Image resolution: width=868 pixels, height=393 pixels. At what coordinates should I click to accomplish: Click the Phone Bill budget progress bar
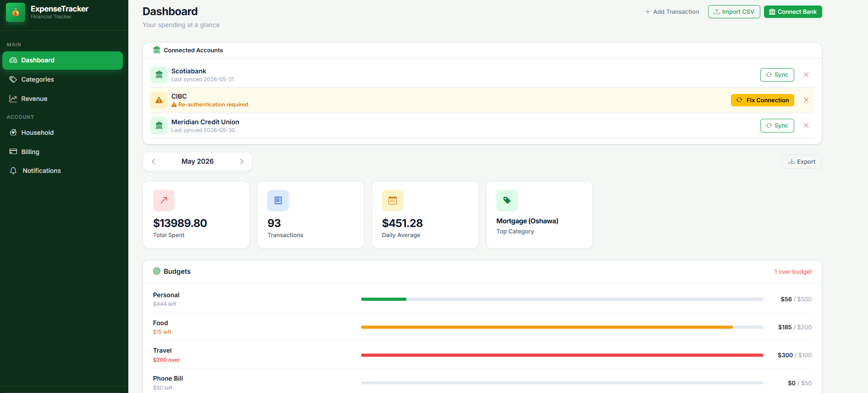click(x=562, y=383)
